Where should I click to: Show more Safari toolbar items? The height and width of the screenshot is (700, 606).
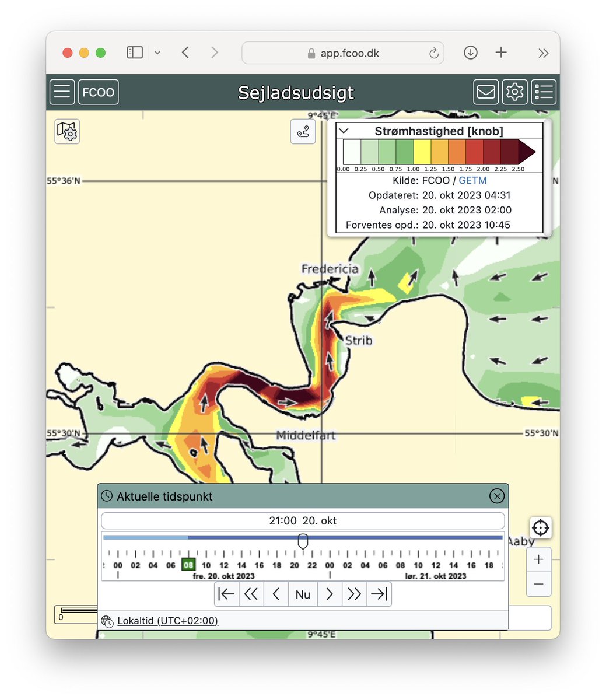click(544, 53)
